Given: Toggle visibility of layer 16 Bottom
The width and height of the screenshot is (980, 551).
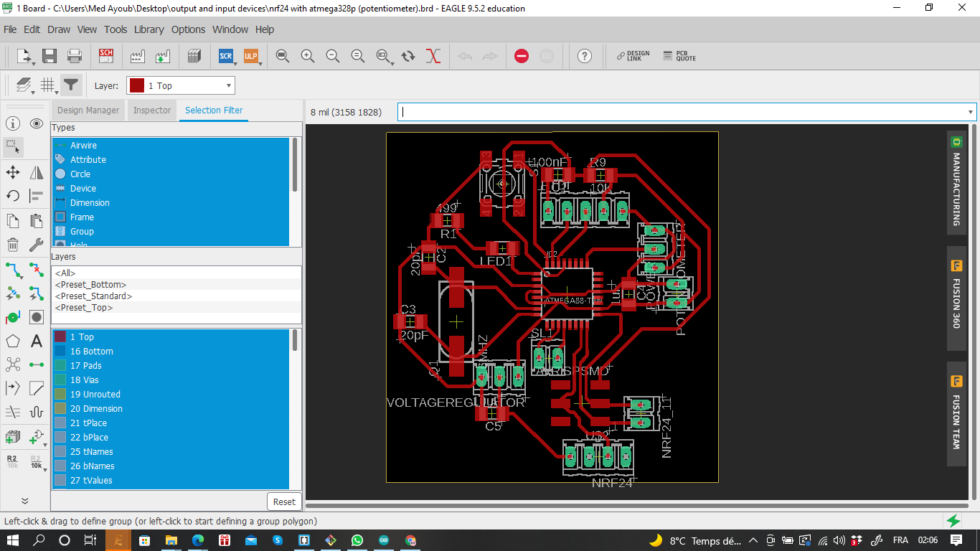Looking at the screenshot, I should click(60, 351).
